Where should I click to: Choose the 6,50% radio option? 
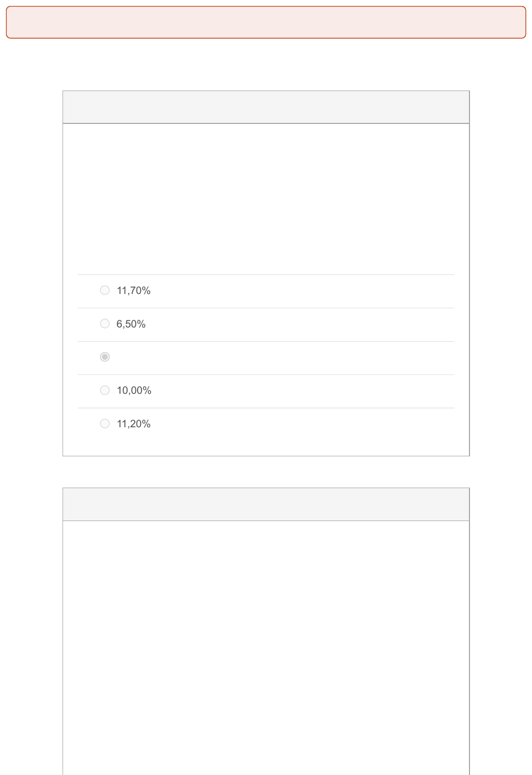(x=105, y=324)
